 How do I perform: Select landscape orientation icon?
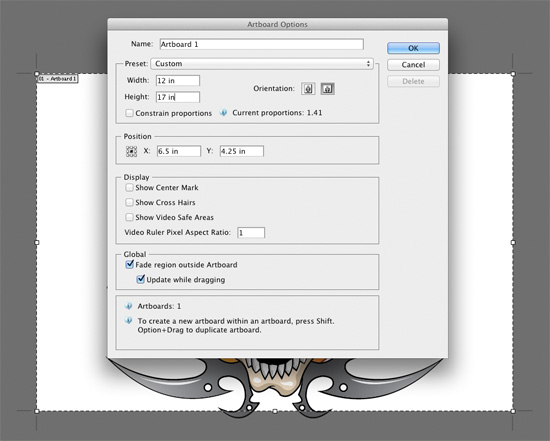[328, 89]
